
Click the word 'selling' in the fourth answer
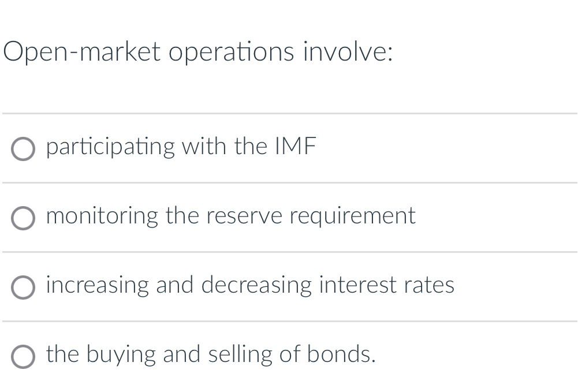(240, 354)
